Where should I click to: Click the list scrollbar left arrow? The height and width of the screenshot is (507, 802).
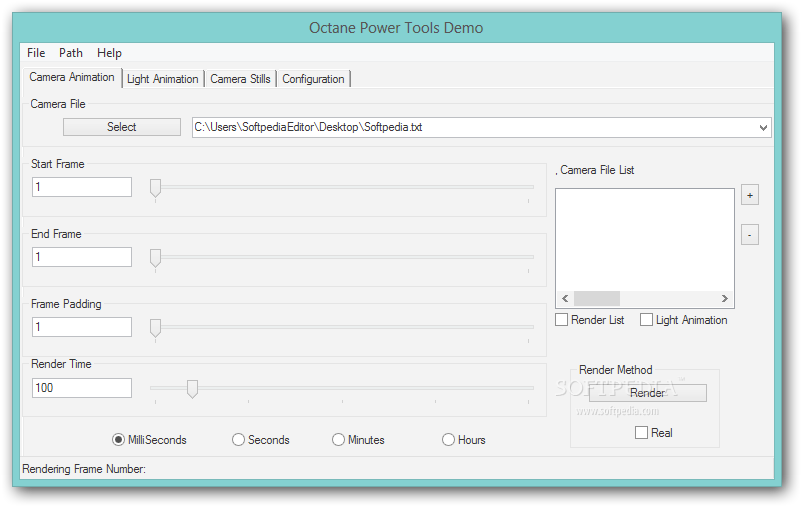565,298
